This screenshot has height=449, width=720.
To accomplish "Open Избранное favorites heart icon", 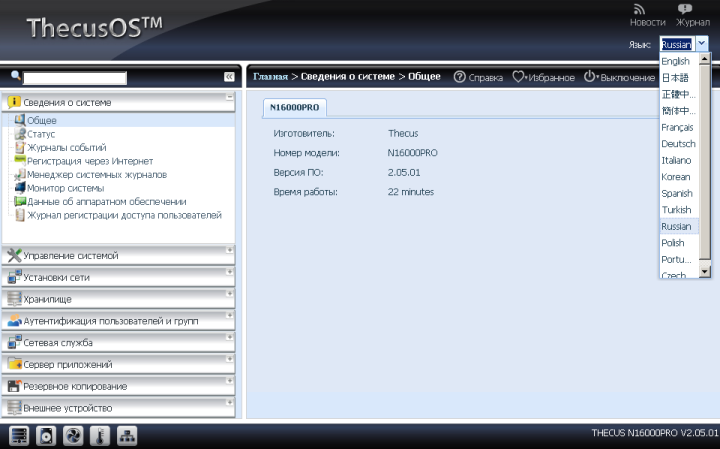I will pos(518,77).
